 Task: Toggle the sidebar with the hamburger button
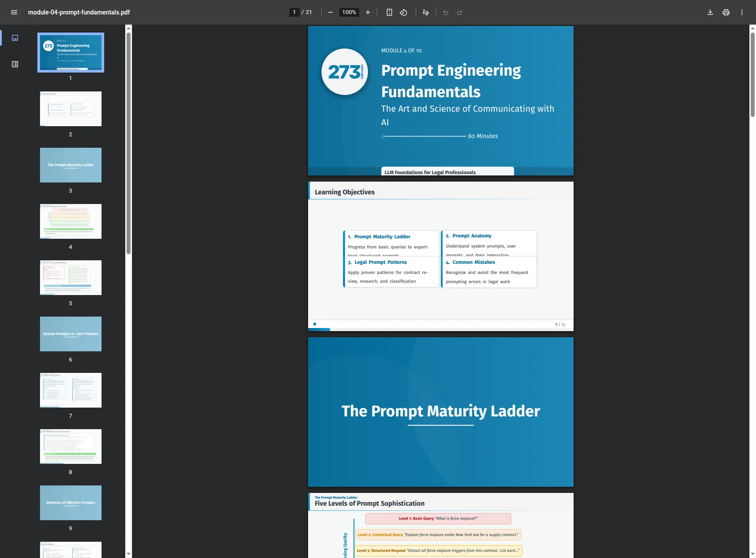[x=14, y=12]
